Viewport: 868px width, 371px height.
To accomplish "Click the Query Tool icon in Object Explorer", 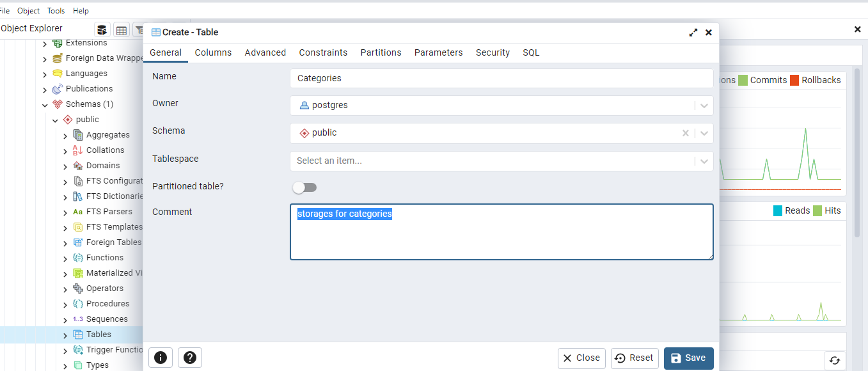I will click(x=102, y=30).
